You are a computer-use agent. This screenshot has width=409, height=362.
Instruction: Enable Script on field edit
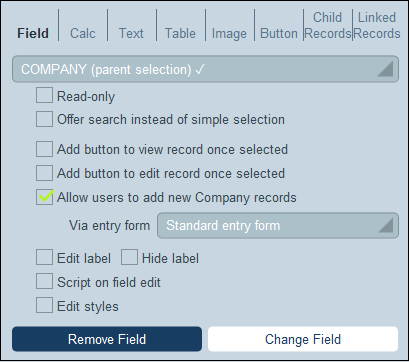click(44, 282)
